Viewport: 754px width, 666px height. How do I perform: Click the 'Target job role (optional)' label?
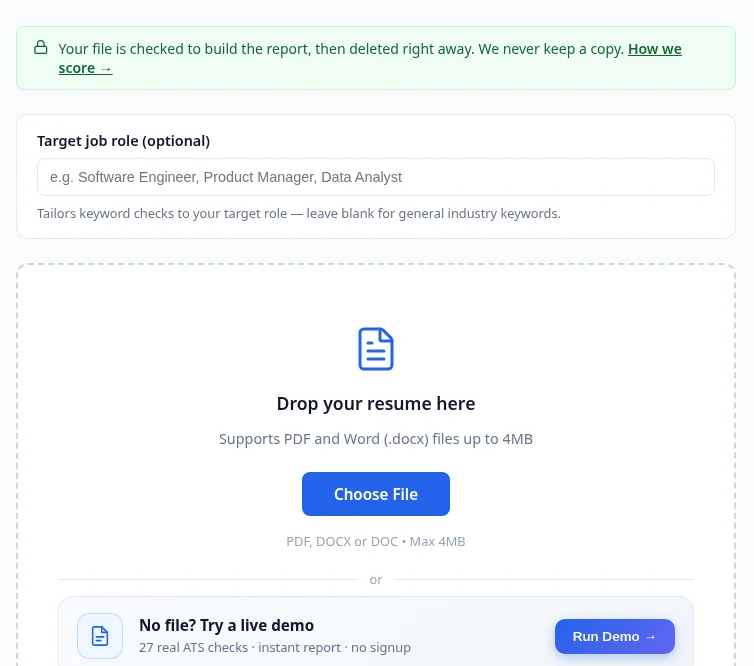[x=124, y=141]
